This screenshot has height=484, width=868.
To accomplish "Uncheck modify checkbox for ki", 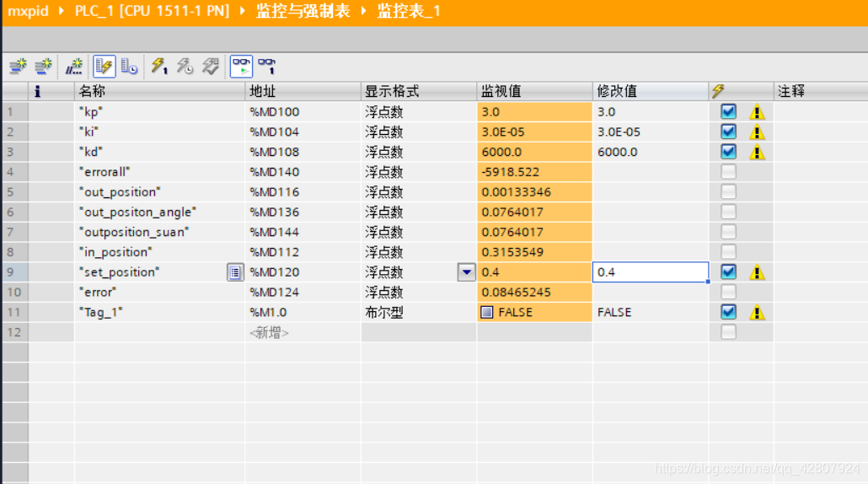I will [x=728, y=132].
